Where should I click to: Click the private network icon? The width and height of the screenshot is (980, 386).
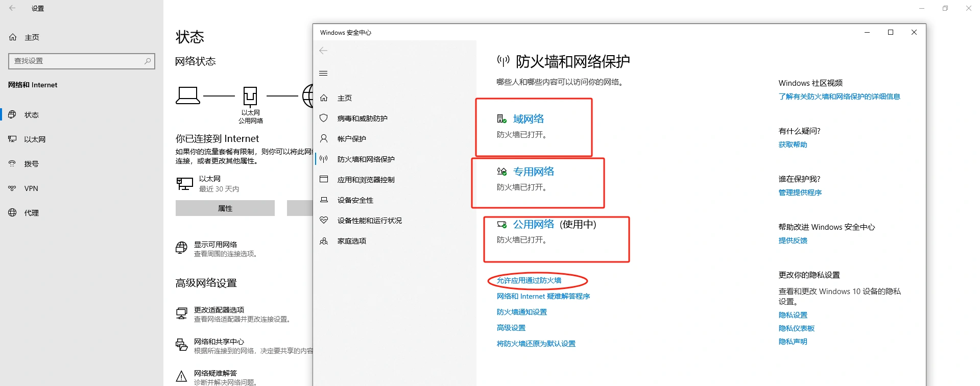pos(502,172)
